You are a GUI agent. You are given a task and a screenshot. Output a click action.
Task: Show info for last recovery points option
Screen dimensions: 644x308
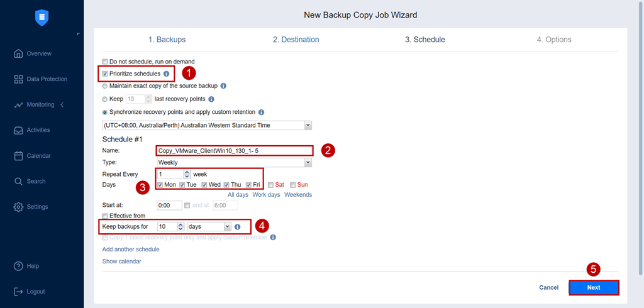tap(211, 99)
